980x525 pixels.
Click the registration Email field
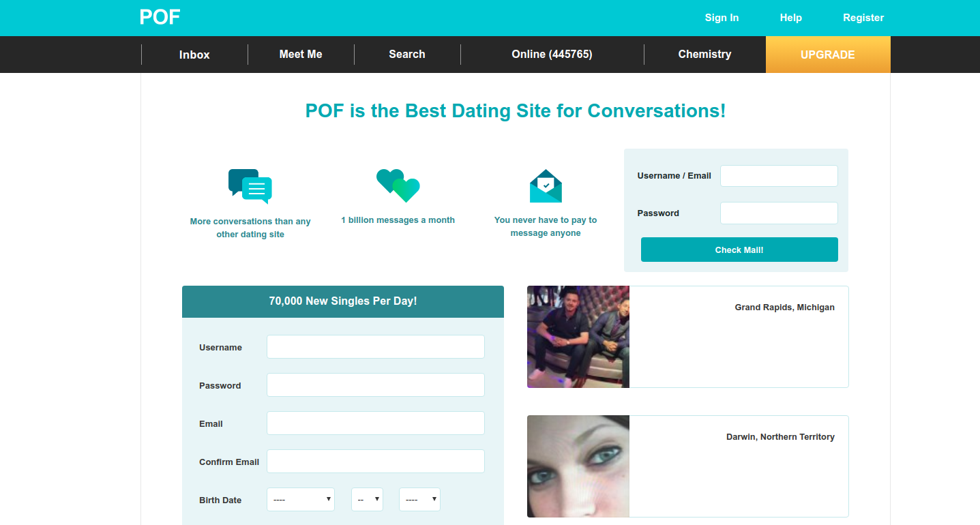point(376,423)
